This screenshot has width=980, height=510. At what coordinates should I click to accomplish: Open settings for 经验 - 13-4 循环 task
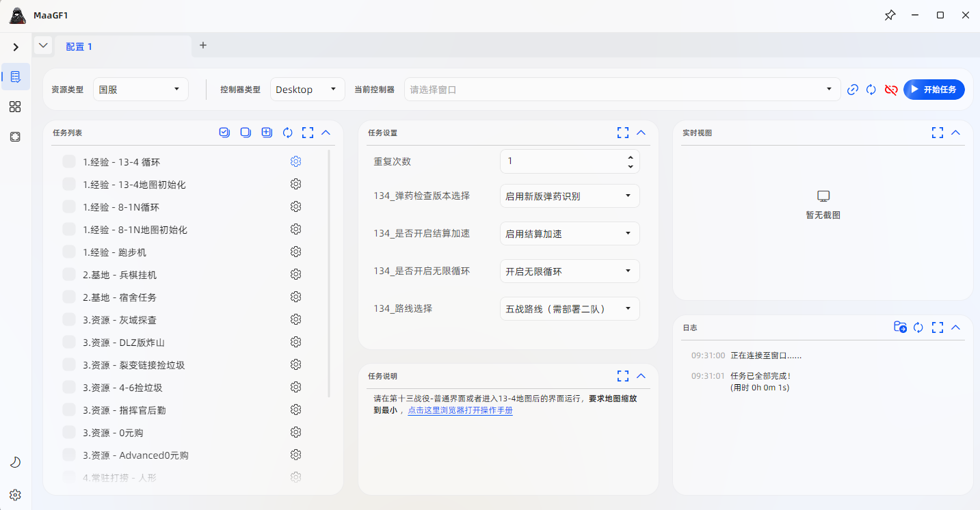tap(295, 161)
